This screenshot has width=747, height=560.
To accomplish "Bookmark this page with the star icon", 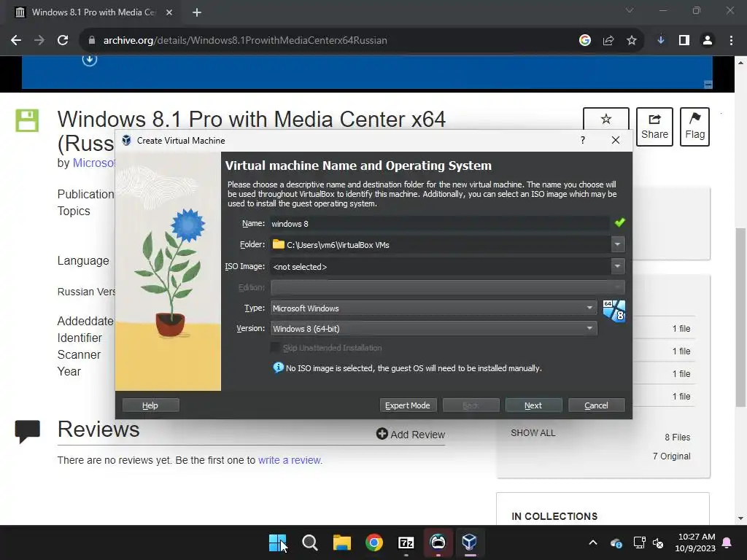I will (631, 41).
